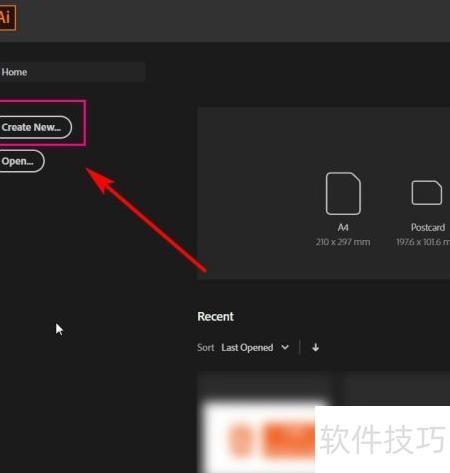Screen dimensions: 450x473
Task: Open the first recent file with orange thumbnail
Action: 263,423
